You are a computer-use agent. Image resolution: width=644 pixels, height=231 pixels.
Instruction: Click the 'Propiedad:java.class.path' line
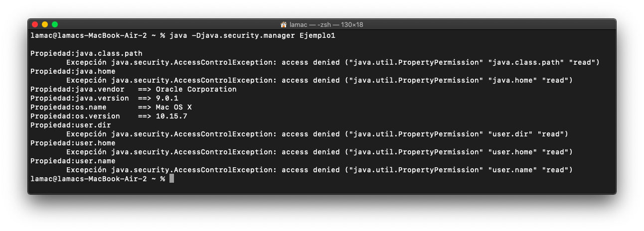tap(86, 53)
